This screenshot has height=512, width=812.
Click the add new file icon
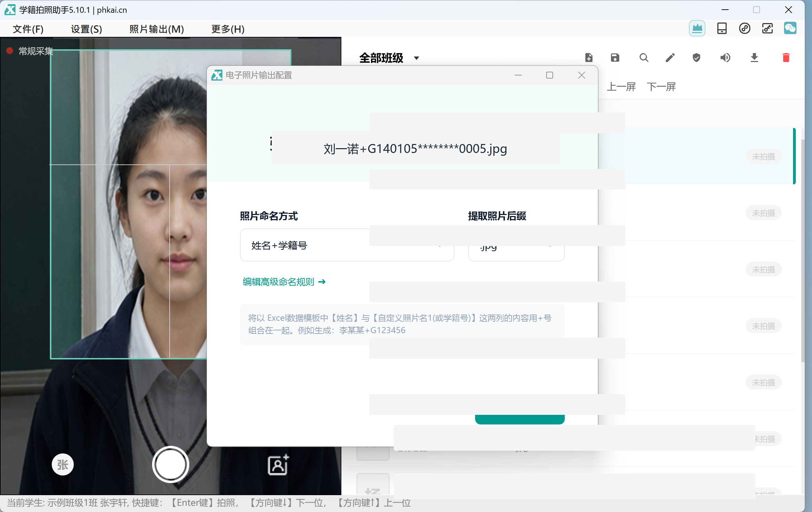589,58
